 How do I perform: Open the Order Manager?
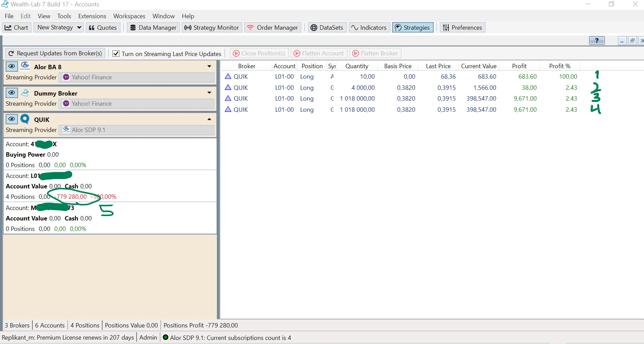point(273,28)
